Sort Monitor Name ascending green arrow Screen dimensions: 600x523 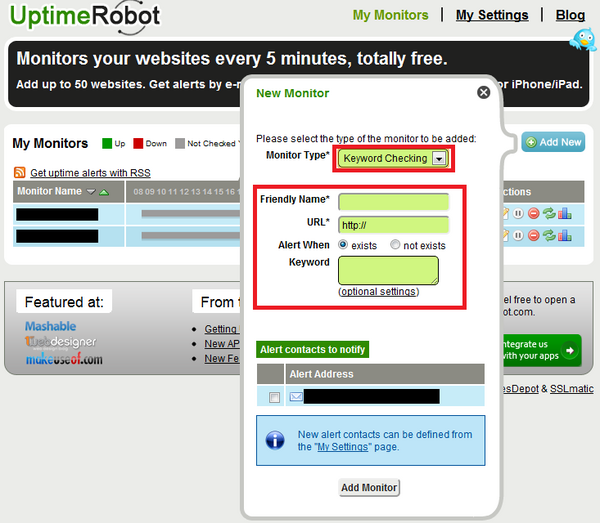pyautogui.click(x=104, y=192)
